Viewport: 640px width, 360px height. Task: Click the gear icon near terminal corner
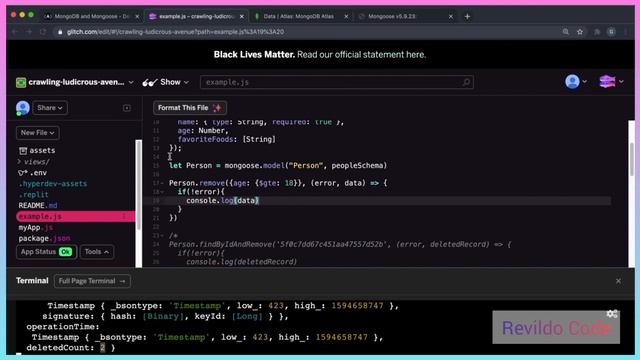tap(612, 313)
